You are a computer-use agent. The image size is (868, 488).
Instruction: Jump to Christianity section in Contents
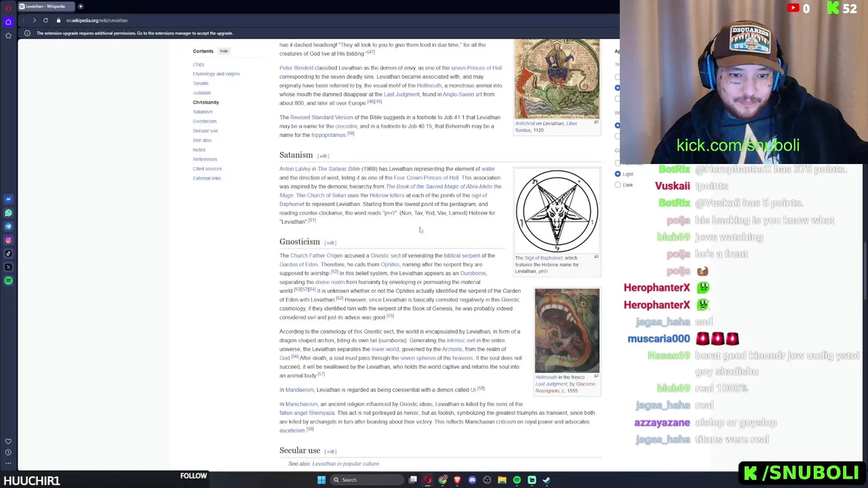pos(205,102)
